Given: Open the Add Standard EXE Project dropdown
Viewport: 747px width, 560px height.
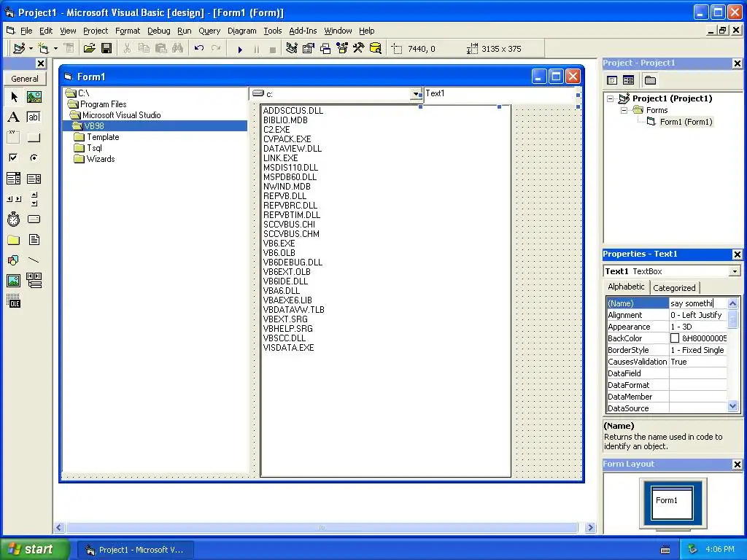Looking at the screenshot, I should tap(31, 49).
